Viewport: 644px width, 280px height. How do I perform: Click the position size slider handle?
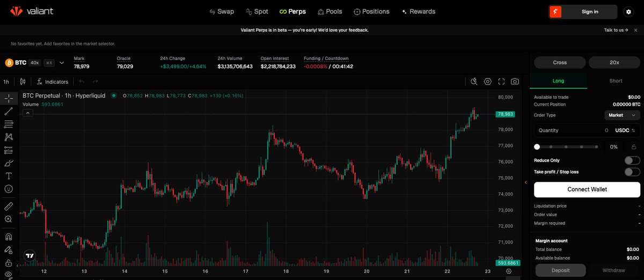(537, 146)
